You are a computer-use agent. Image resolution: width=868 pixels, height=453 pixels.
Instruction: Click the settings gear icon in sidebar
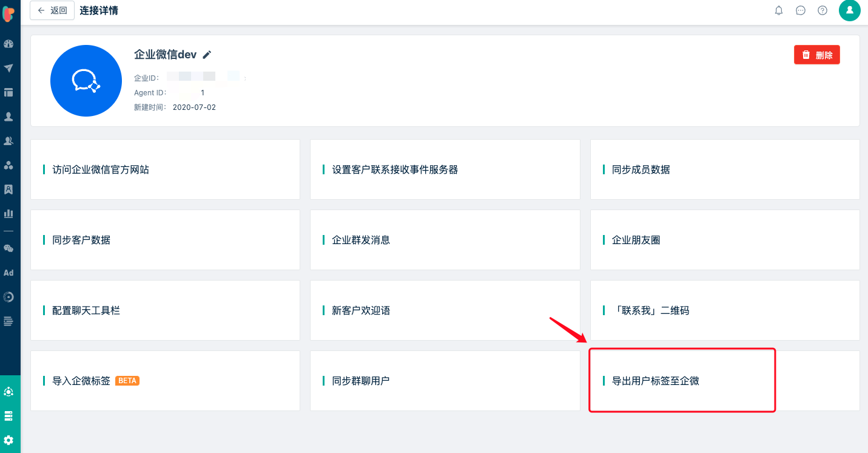tap(8, 440)
